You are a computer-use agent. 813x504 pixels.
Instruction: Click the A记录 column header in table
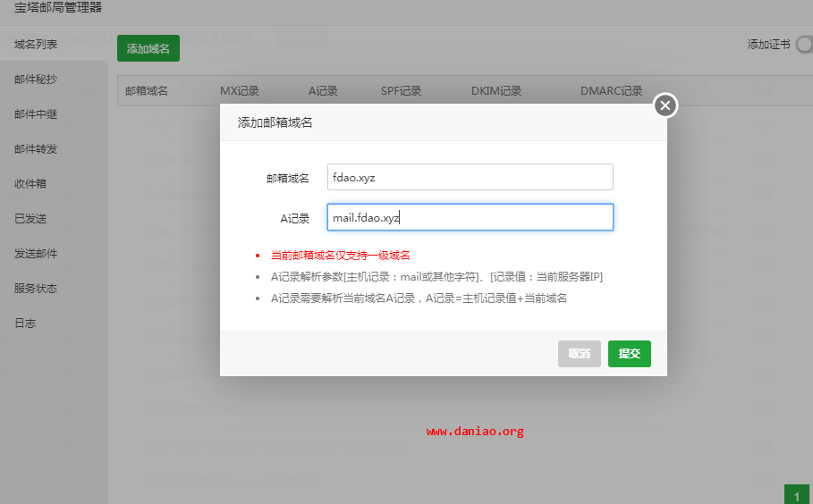coord(323,90)
